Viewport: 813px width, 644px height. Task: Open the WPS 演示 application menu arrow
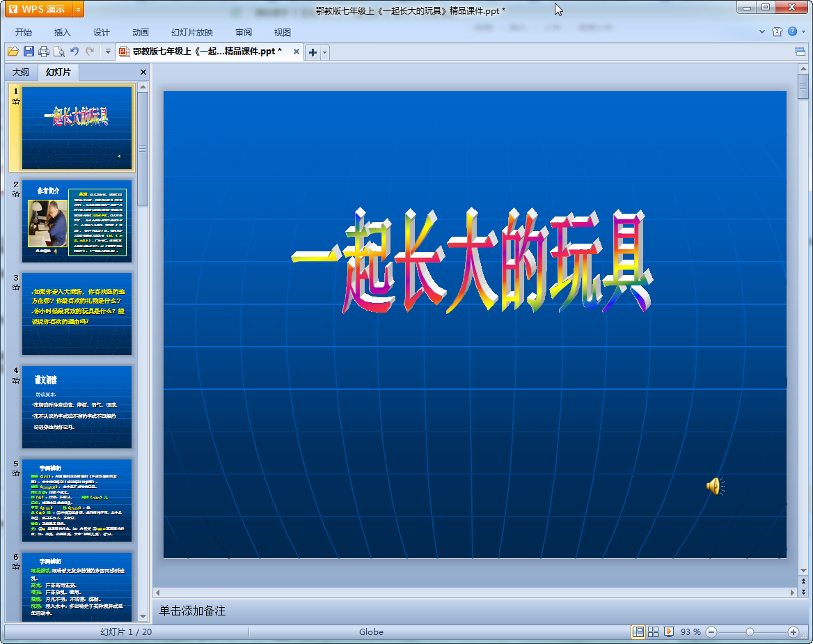tap(78, 9)
